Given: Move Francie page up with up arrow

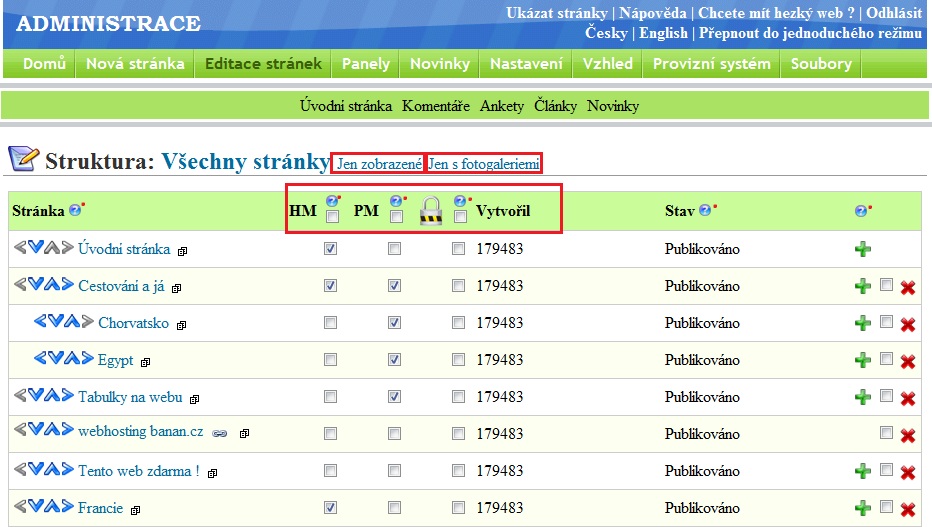Looking at the screenshot, I should click(50, 508).
